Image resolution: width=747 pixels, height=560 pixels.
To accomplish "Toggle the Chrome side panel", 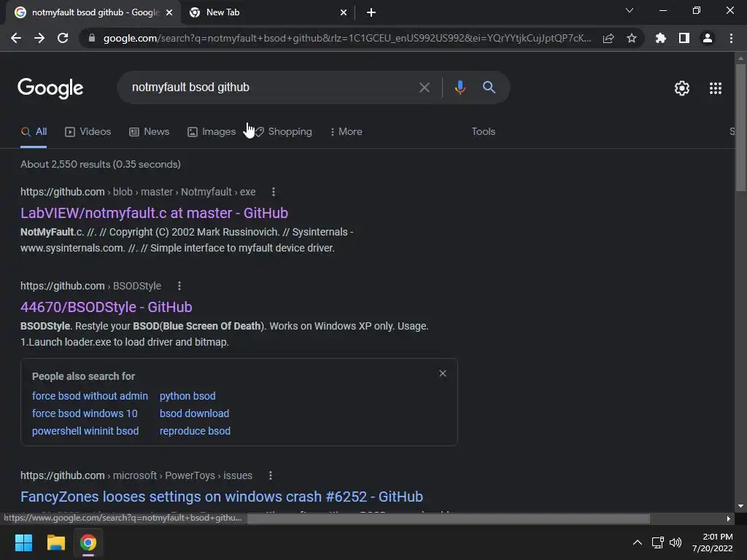I will (684, 38).
